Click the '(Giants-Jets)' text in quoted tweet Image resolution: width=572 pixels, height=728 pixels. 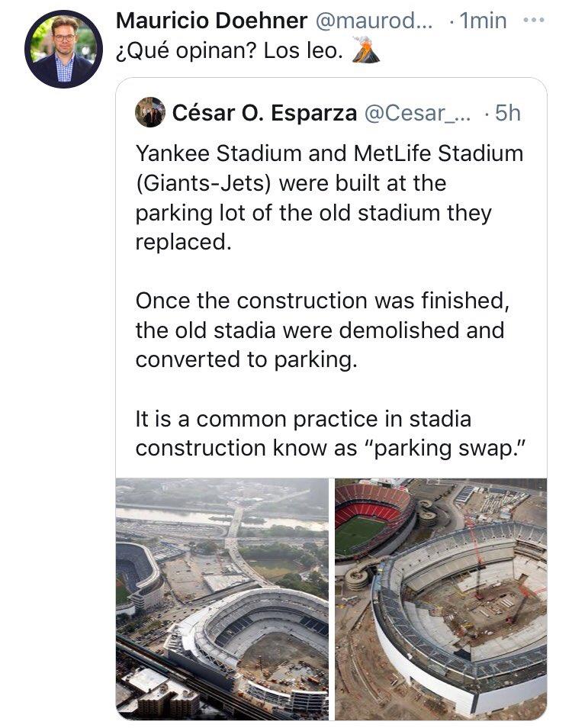click(x=203, y=183)
